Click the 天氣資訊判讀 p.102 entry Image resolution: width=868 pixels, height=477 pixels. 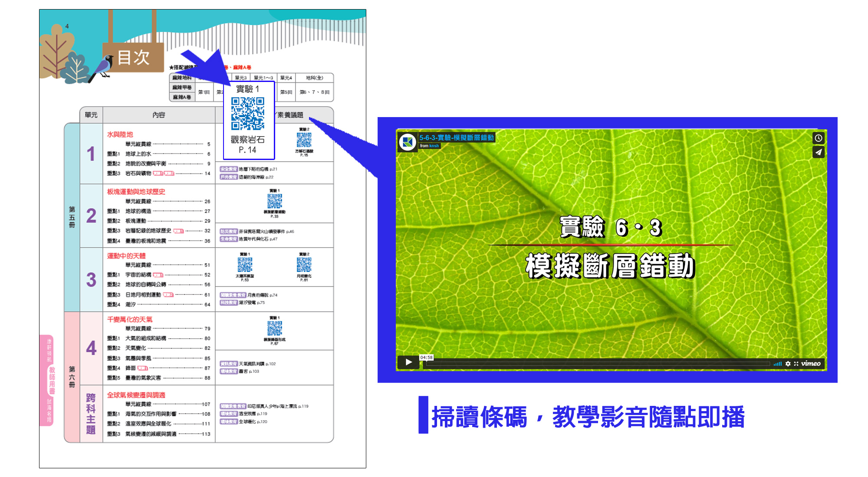point(248,364)
